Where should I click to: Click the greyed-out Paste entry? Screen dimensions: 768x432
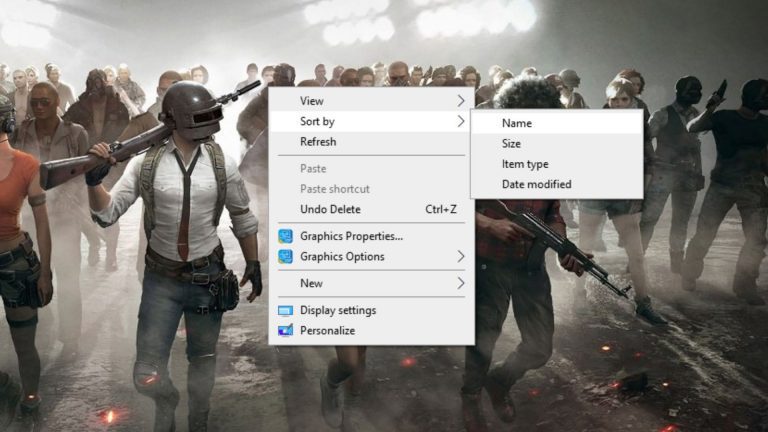[x=313, y=169]
